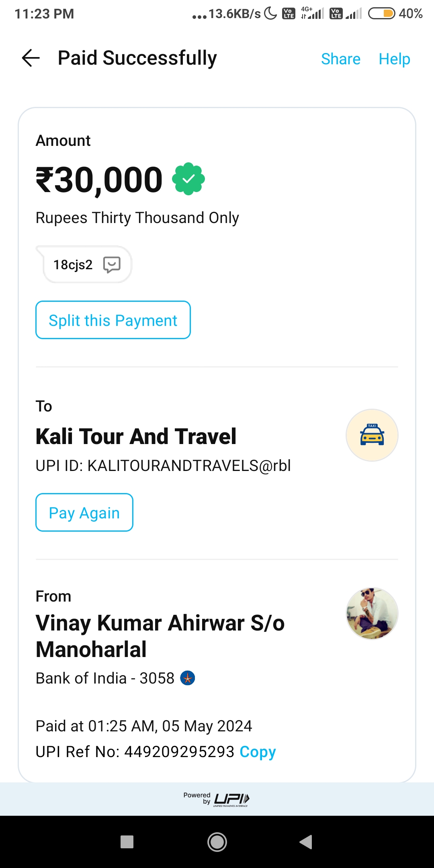The image size is (434, 868).
Task: Tap the 18cjs2 payment note chip
Action: point(73,265)
